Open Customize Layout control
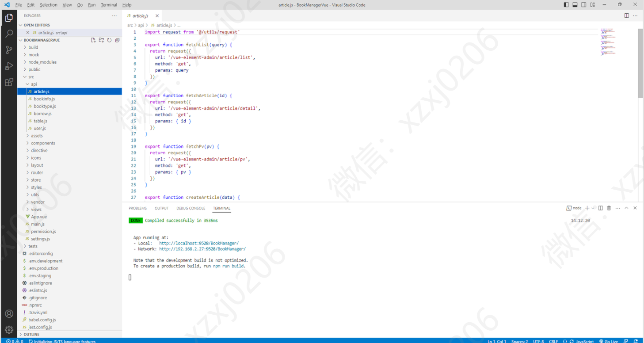Image resolution: width=644 pixels, height=343 pixels. [x=592, y=5]
